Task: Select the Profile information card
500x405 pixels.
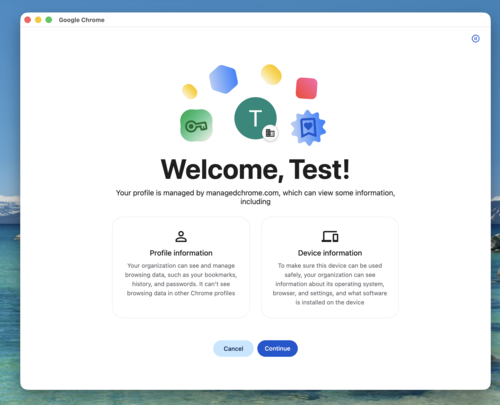Action: tap(181, 267)
